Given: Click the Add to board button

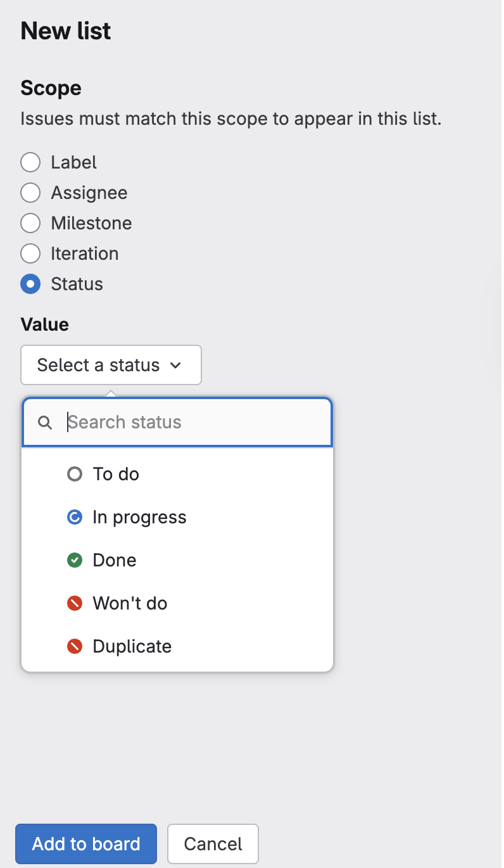Looking at the screenshot, I should (85, 843).
